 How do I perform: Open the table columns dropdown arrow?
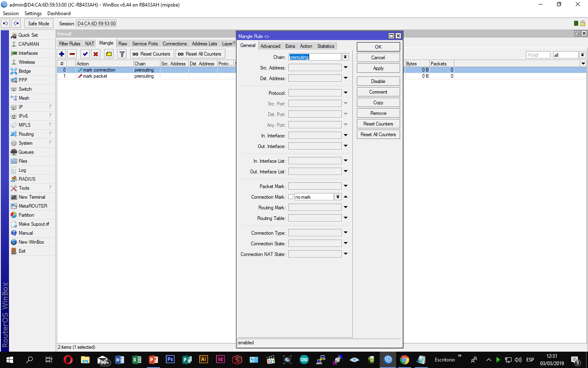coord(583,64)
